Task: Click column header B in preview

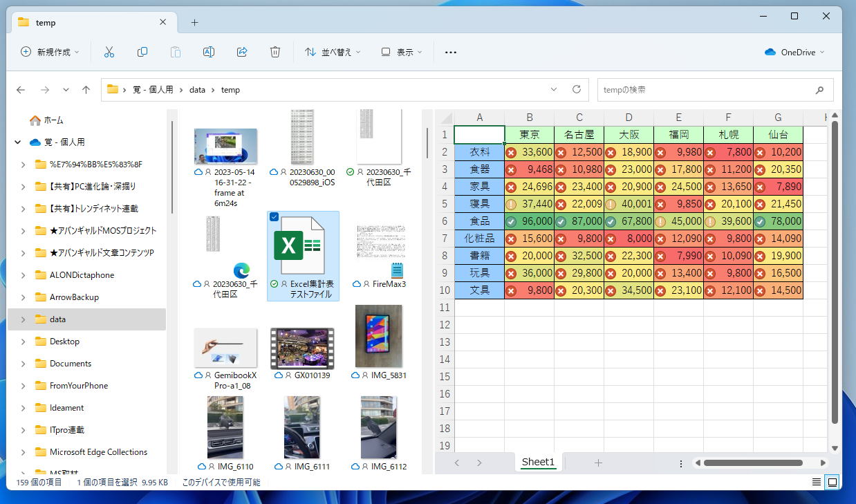Action: (x=529, y=118)
